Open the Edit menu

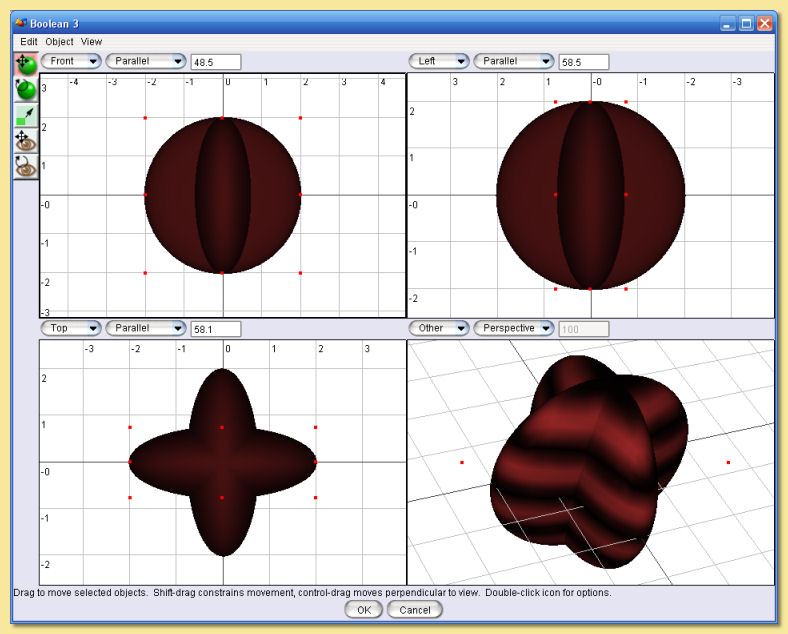pos(29,42)
